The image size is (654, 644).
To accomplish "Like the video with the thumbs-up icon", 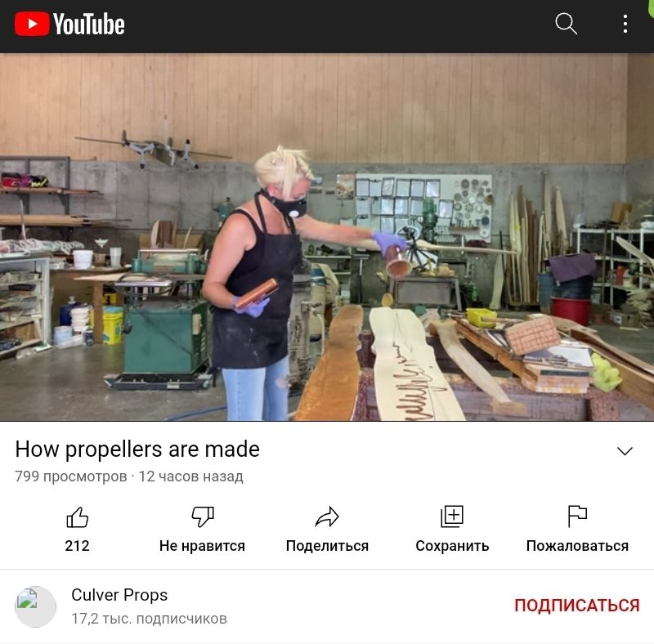I will pos(77,517).
